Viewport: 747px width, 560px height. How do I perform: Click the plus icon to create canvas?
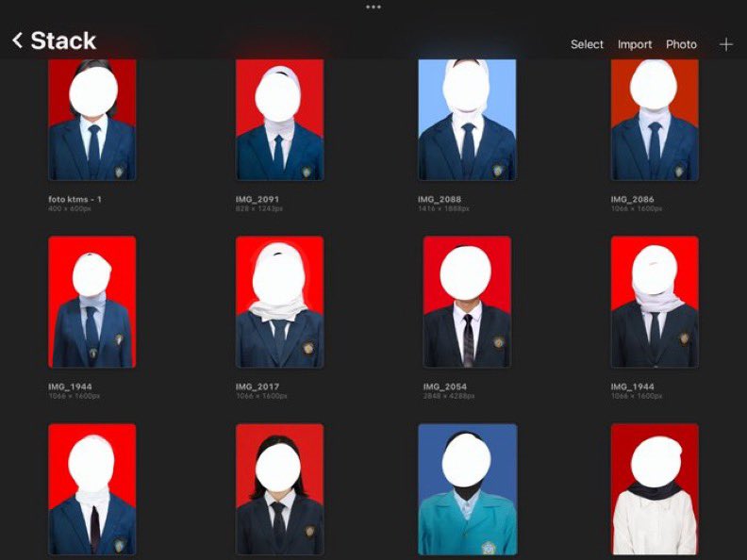click(x=725, y=44)
